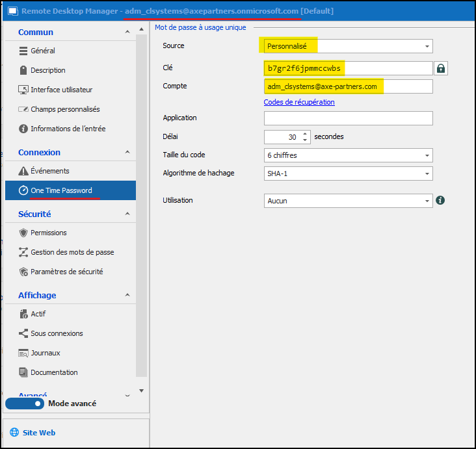Viewport: 476px width, 449px height.
Task: Click the lock icon beside the Clé field
Action: pos(441,68)
